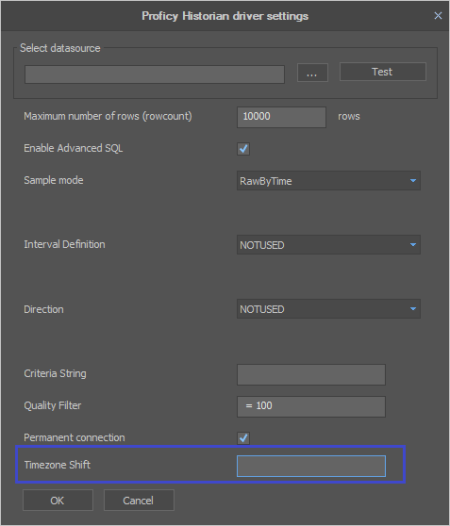Click the "Sample mode" label

point(53,180)
